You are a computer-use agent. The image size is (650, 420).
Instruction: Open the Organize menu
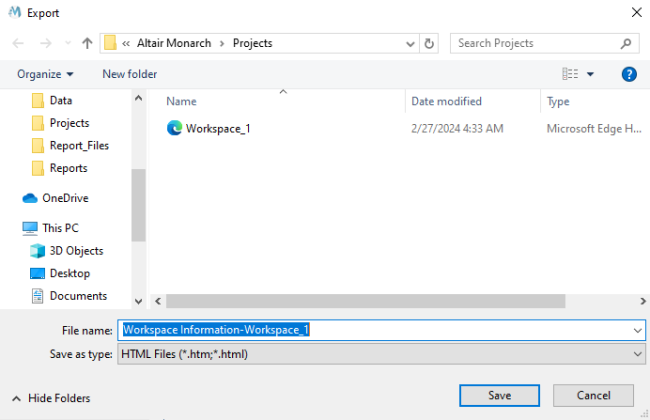pos(45,74)
